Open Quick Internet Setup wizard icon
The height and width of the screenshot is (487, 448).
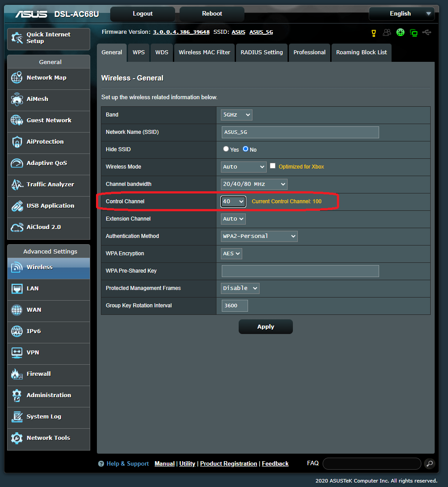tap(17, 38)
